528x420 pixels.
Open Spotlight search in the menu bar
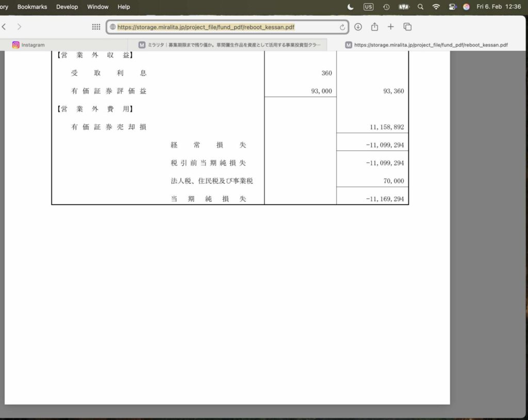pyautogui.click(x=420, y=7)
